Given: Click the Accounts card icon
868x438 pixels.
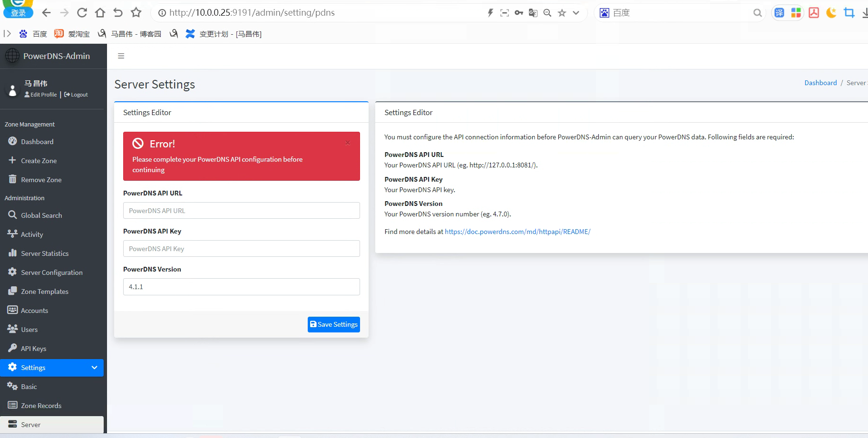Looking at the screenshot, I should [x=12, y=310].
